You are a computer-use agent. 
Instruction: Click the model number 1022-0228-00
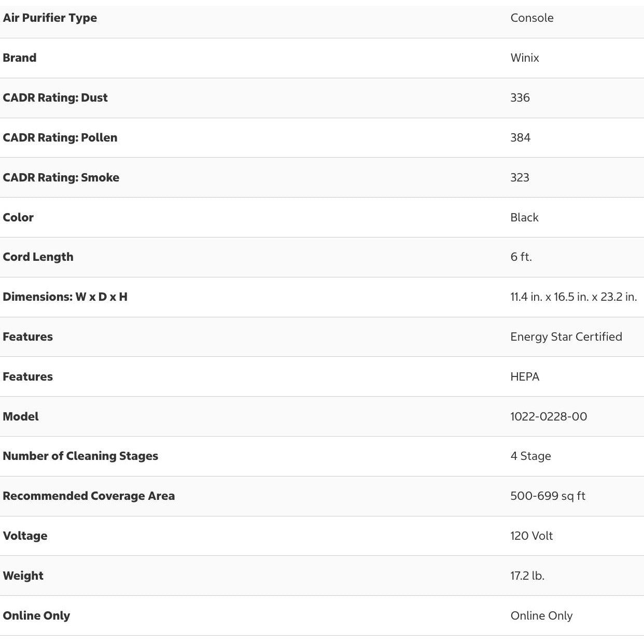pos(549,417)
